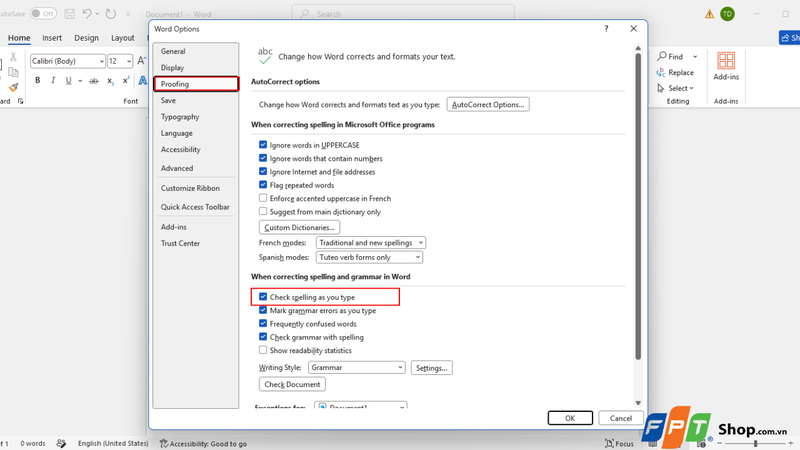
Task: Click the Word search box
Action: [403, 14]
